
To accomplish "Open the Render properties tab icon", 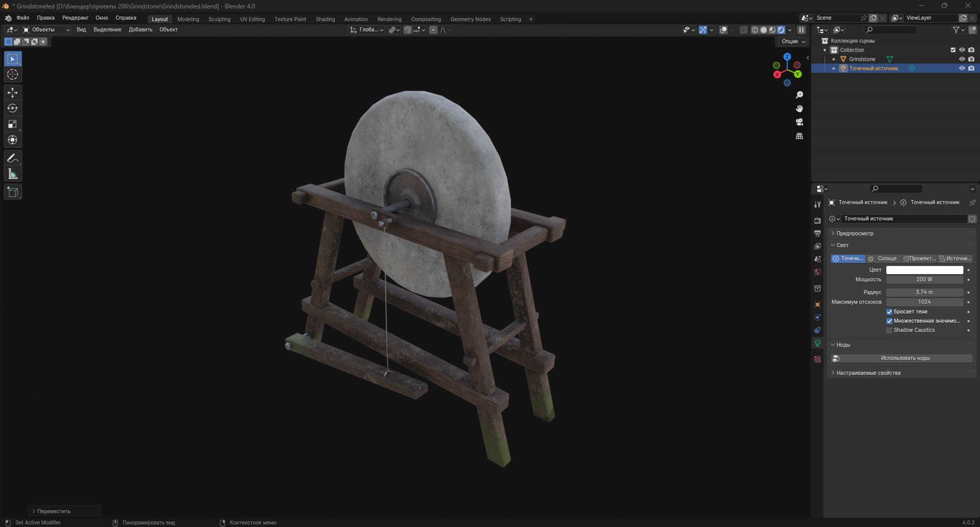I will [x=817, y=221].
